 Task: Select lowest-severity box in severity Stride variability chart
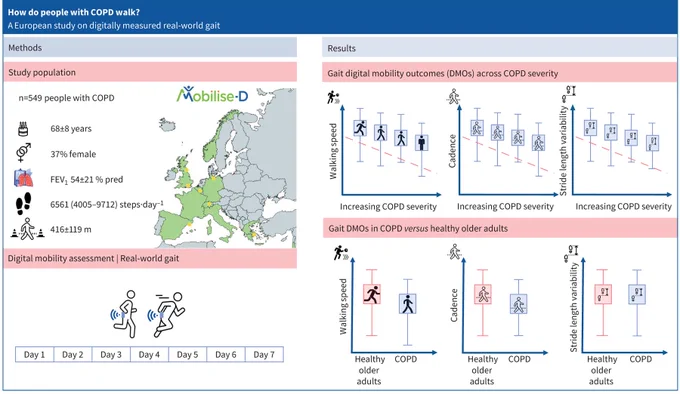click(590, 128)
